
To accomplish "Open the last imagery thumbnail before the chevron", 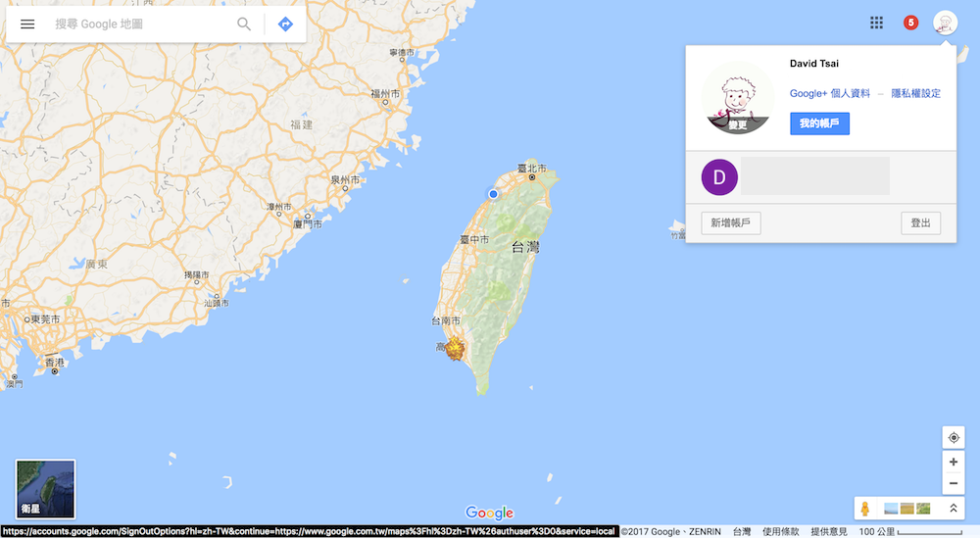I will pos(923,509).
